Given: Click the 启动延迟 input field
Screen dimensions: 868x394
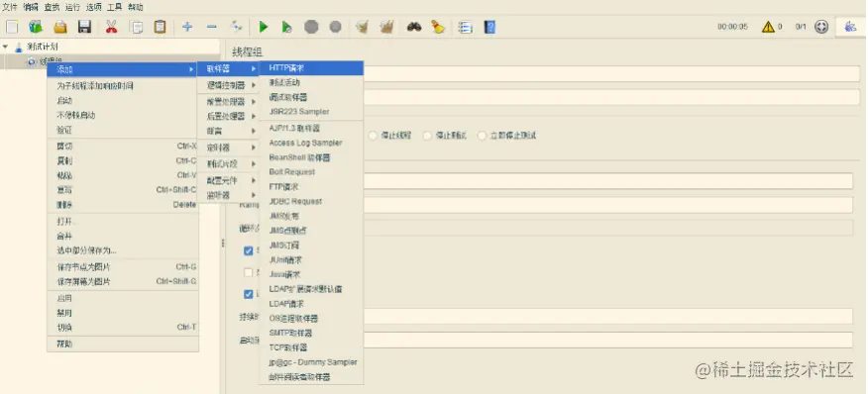Looking at the screenshot, I should [x=607, y=340].
